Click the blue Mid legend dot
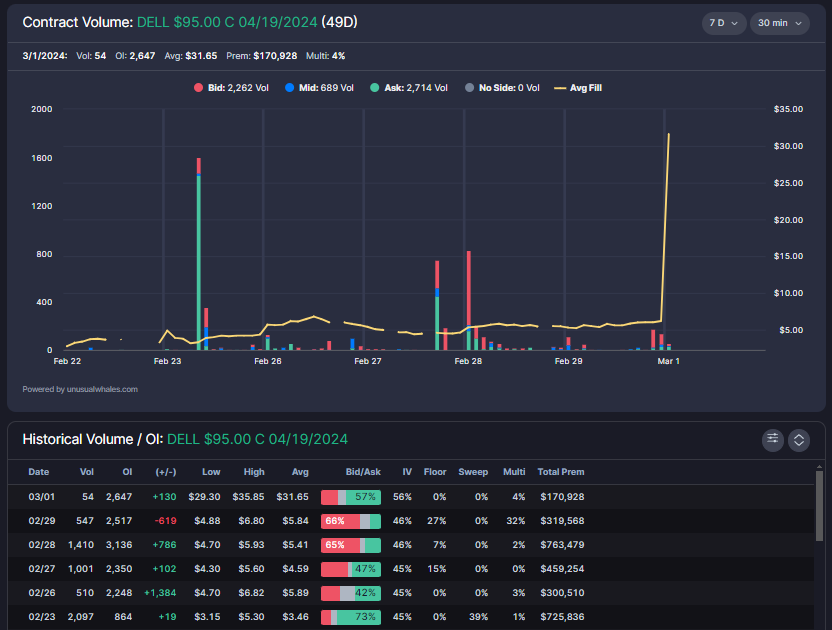The height and width of the screenshot is (630, 832). (291, 87)
